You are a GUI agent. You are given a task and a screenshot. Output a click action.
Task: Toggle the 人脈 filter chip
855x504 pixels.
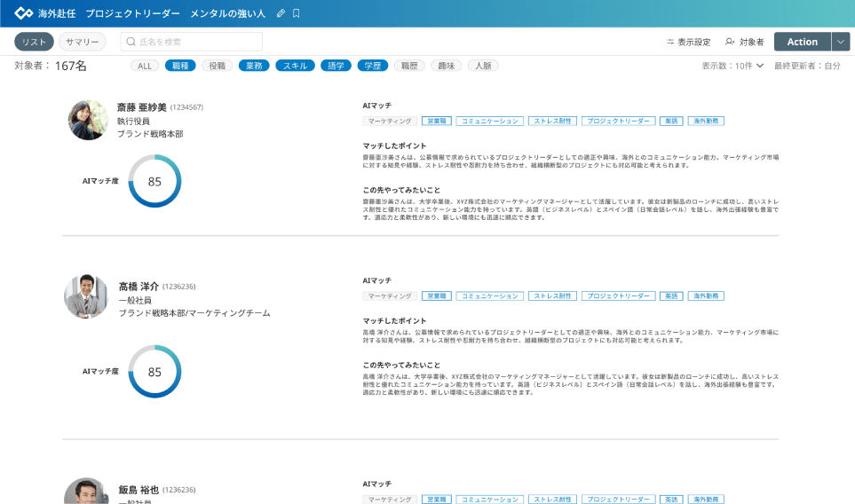pyautogui.click(x=483, y=66)
